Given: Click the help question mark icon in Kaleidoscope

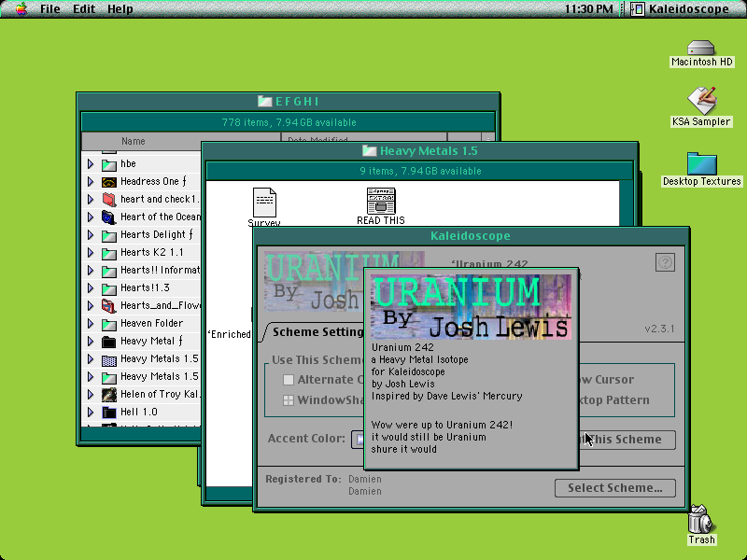Looking at the screenshot, I should click(665, 262).
